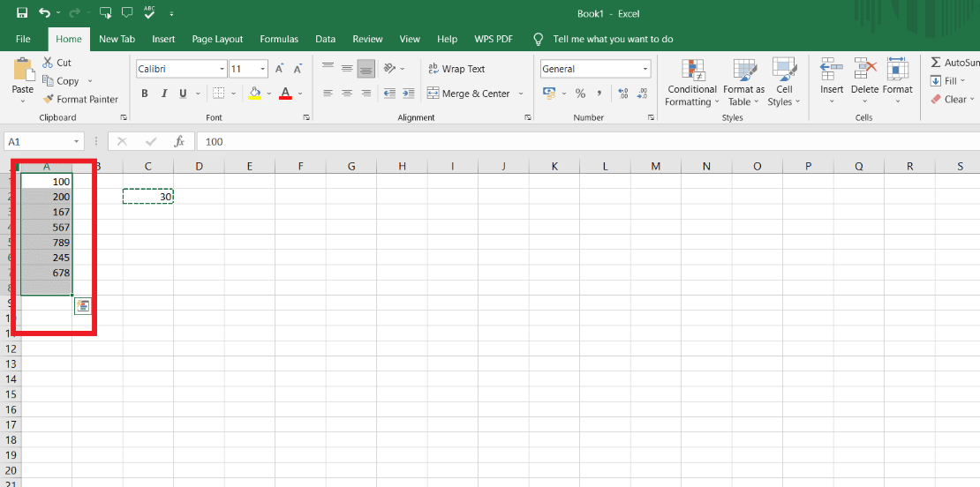Select row 15 header

(x=11, y=394)
